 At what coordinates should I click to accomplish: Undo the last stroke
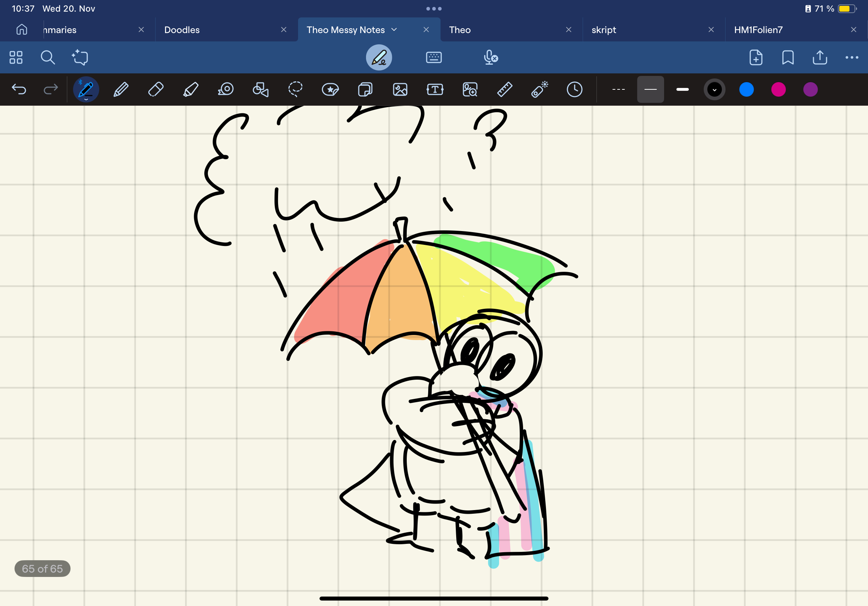(19, 89)
